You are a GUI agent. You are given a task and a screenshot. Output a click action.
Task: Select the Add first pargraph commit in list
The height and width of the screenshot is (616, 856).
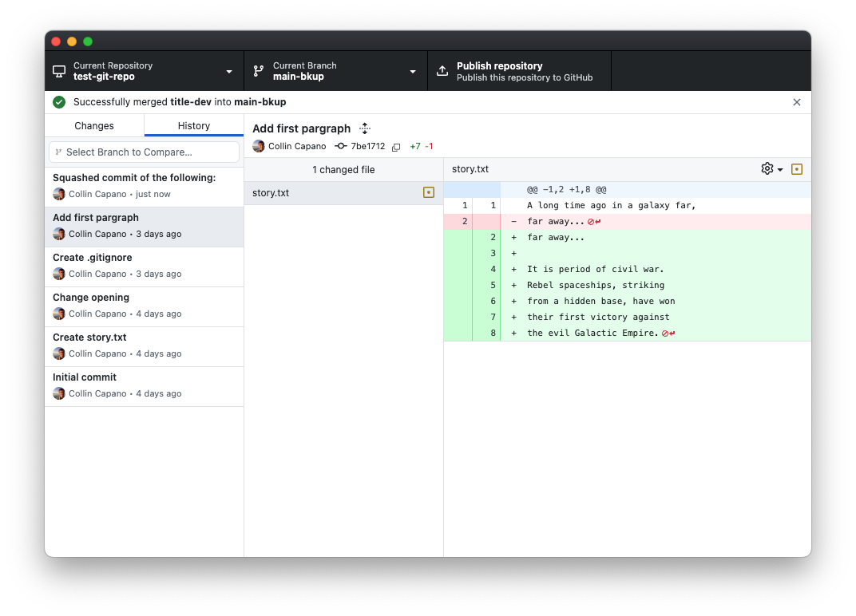click(x=144, y=227)
